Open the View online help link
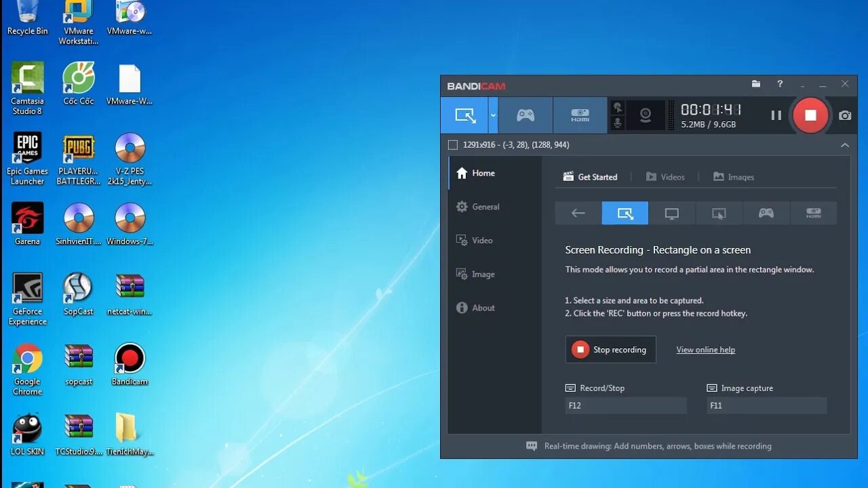This screenshot has width=868, height=488. pos(705,350)
